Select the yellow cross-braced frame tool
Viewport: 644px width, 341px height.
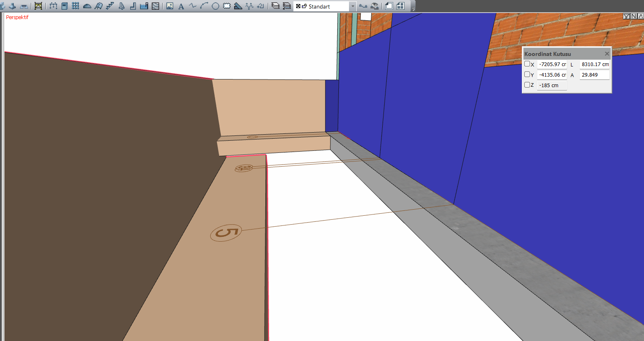(x=38, y=6)
